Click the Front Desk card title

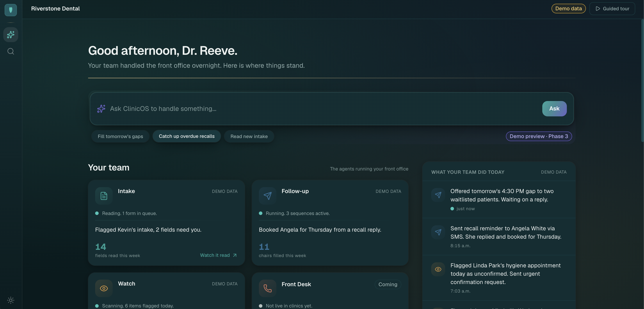pyautogui.click(x=296, y=284)
